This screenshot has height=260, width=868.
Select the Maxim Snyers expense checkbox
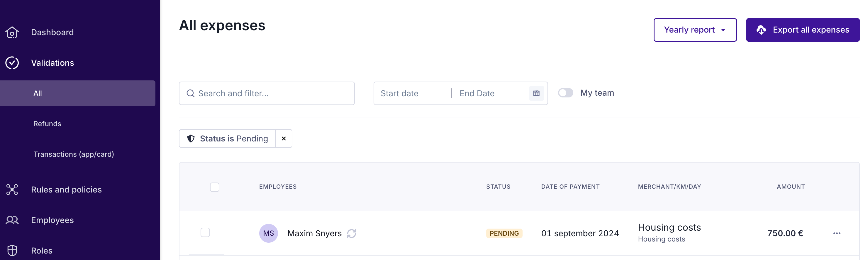205,233
